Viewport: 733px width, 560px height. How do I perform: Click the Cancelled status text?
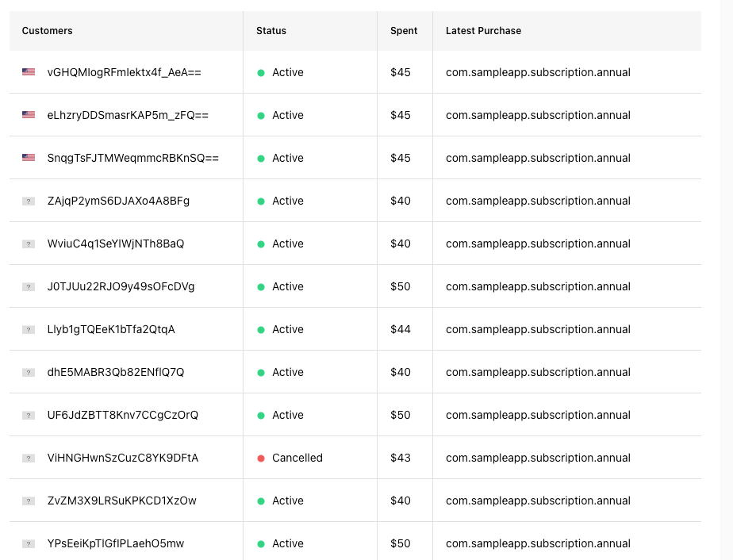point(297,458)
